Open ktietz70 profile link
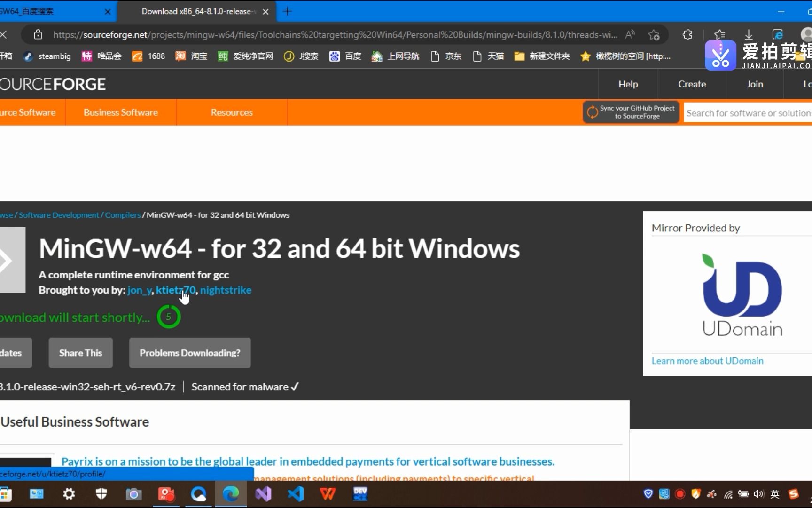 click(x=175, y=290)
